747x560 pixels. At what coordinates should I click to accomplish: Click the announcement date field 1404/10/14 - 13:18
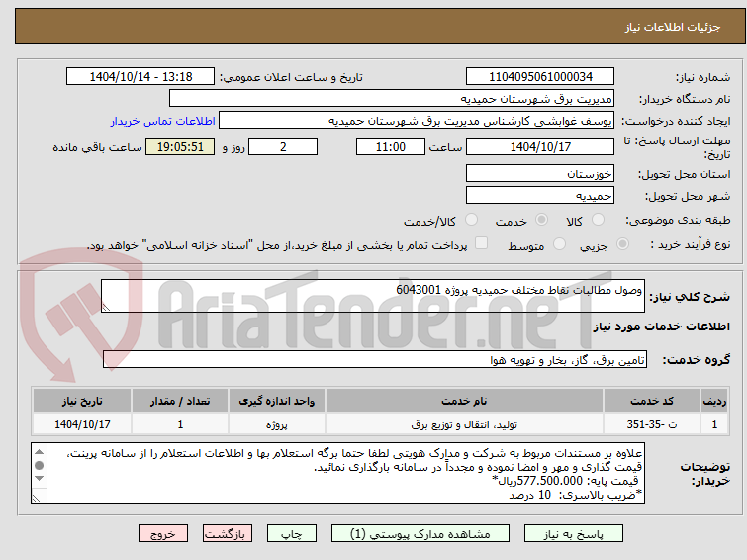click(140, 77)
